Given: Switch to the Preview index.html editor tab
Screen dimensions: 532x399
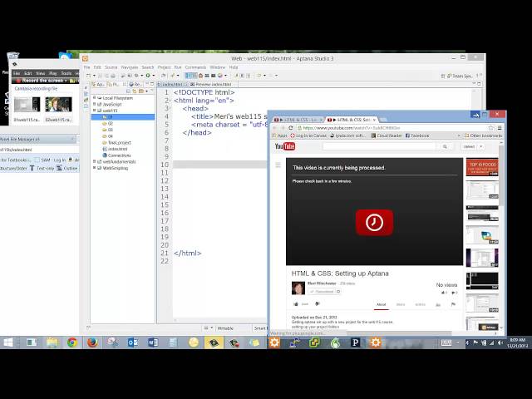Looking at the screenshot, I should click(211, 84).
